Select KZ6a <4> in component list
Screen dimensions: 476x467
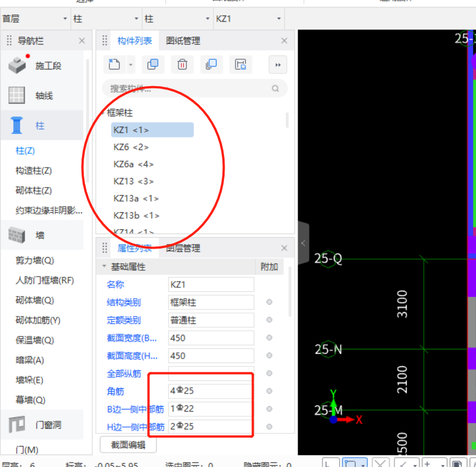pos(133,164)
